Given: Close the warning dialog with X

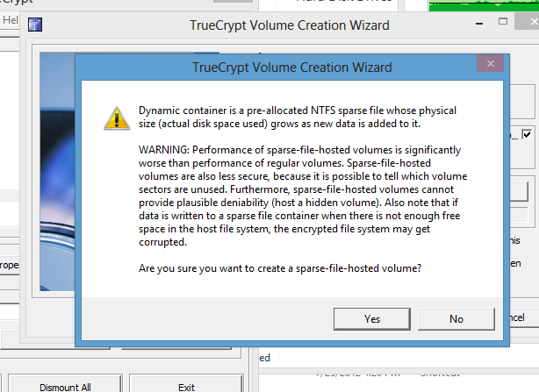Looking at the screenshot, I should (x=490, y=63).
